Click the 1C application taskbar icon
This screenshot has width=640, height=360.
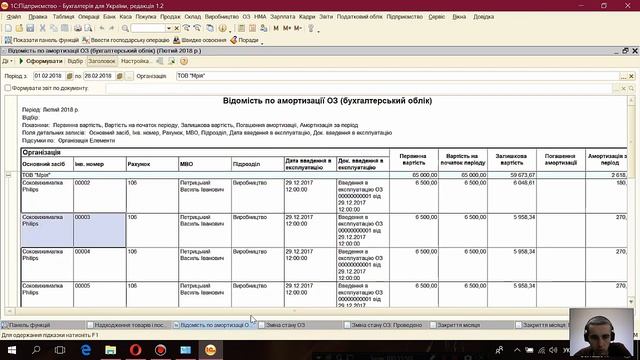pyautogui.click(x=210, y=350)
